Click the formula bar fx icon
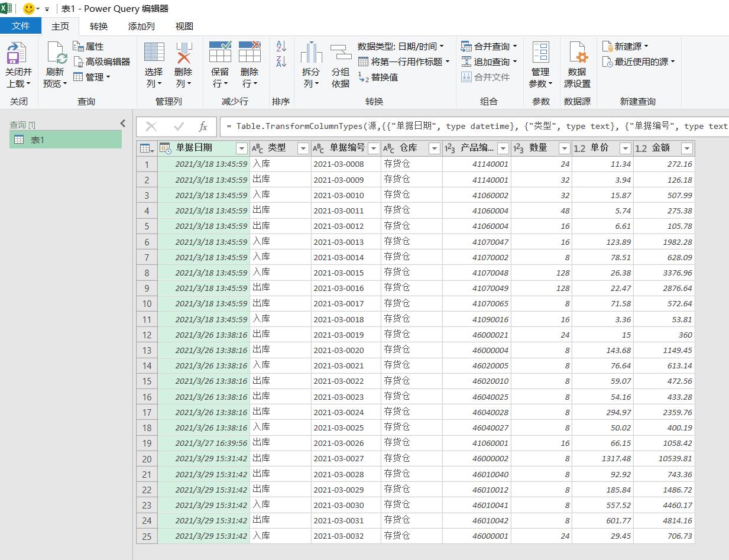The width and height of the screenshot is (729, 560). [x=203, y=126]
